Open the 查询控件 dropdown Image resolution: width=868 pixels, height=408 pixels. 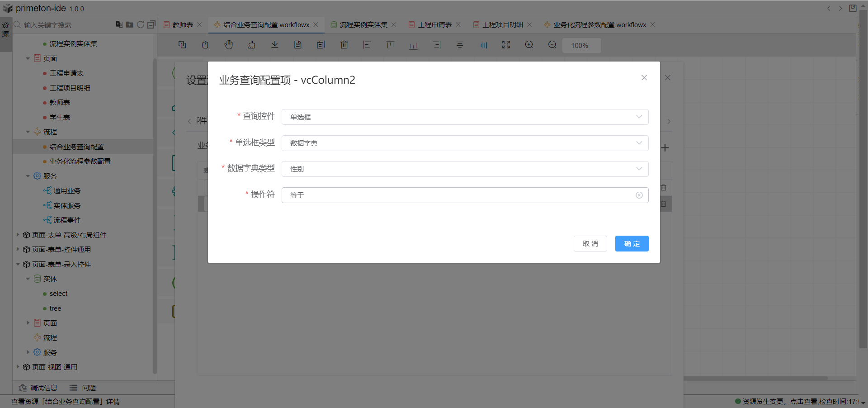[x=465, y=117]
